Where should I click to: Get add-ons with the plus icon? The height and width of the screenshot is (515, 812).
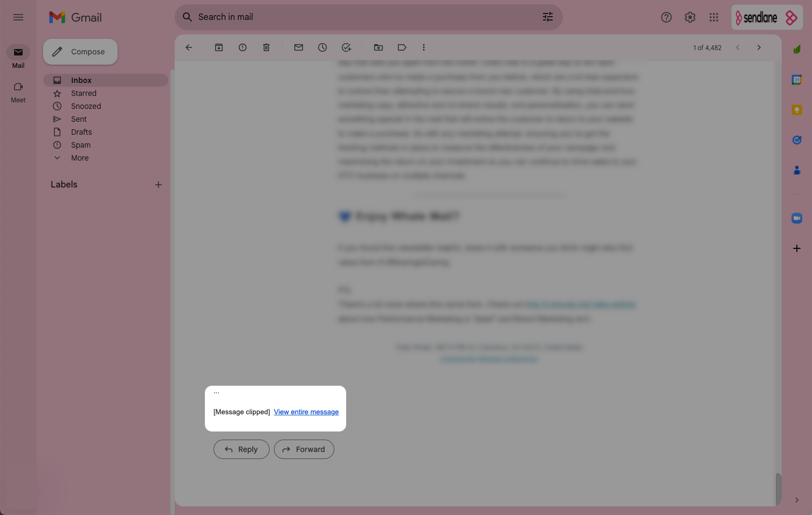click(797, 248)
